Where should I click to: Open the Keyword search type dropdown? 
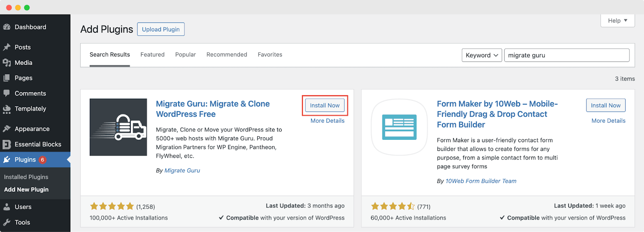pos(482,55)
